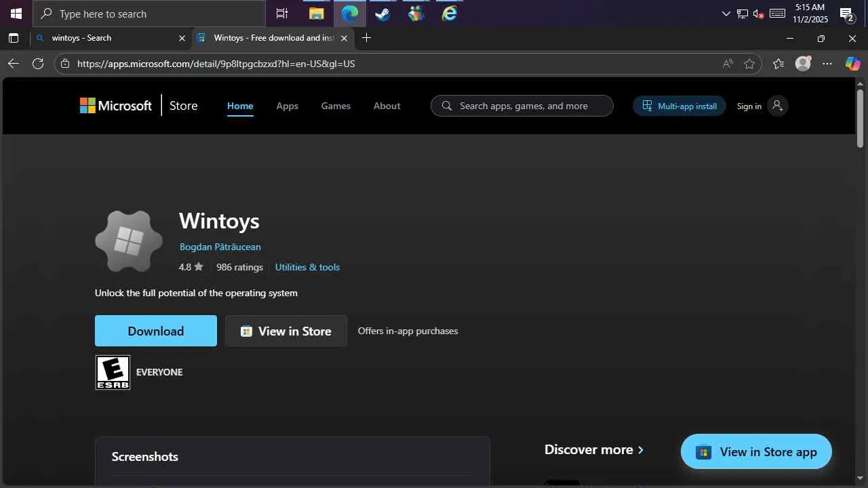Screen dimensions: 868x488
Task: Show hidden system tray icons
Action: [x=726, y=14]
